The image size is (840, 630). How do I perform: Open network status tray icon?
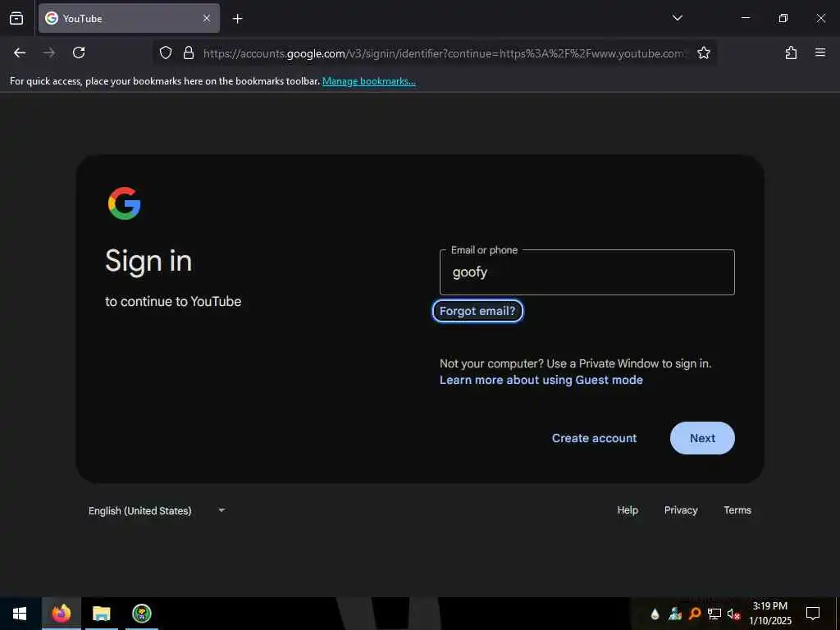coord(714,614)
